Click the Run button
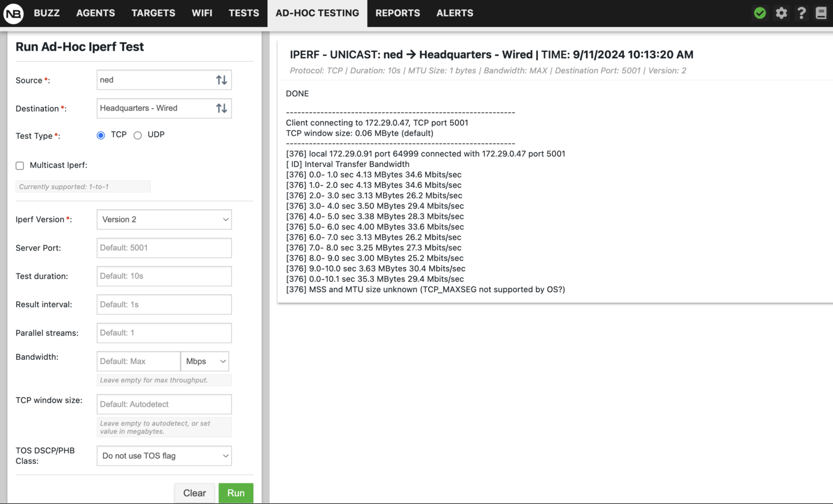Image resolution: width=833 pixels, height=504 pixels. [x=235, y=493]
